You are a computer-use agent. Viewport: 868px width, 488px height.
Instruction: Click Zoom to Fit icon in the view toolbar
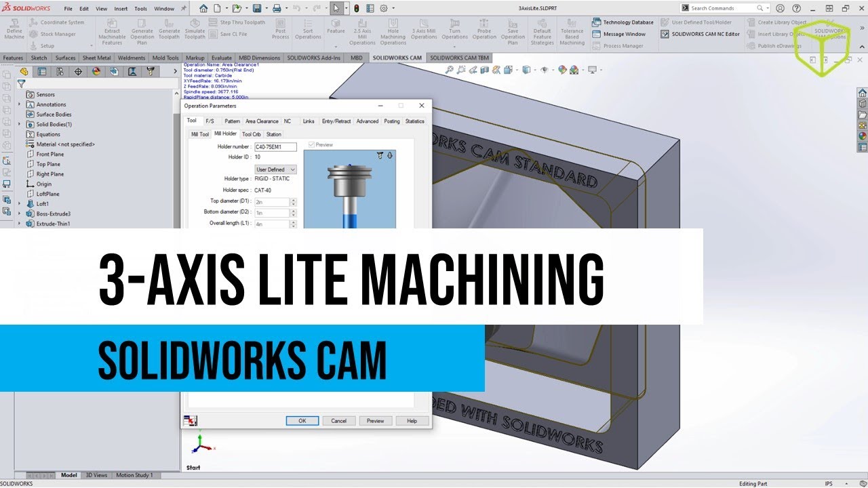[450, 70]
